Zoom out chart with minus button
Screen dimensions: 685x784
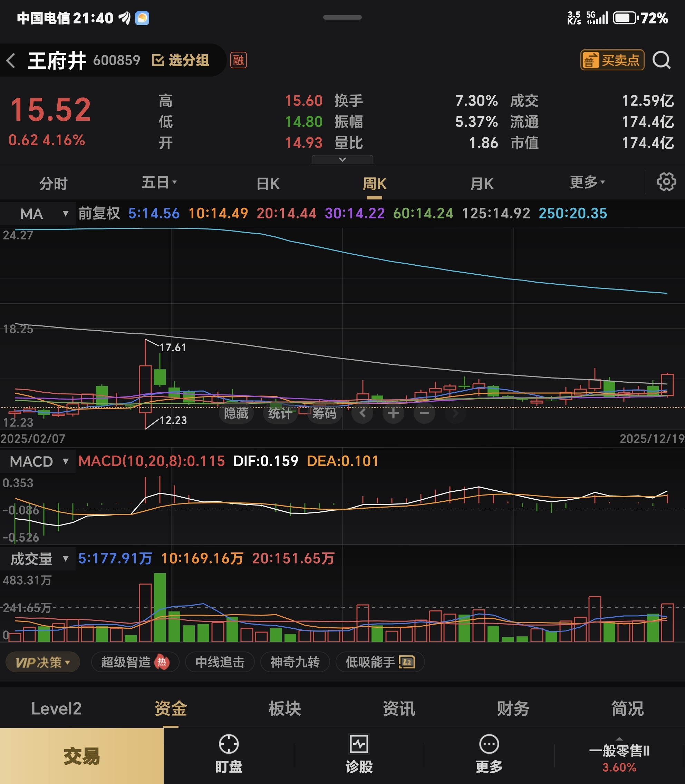424,413
